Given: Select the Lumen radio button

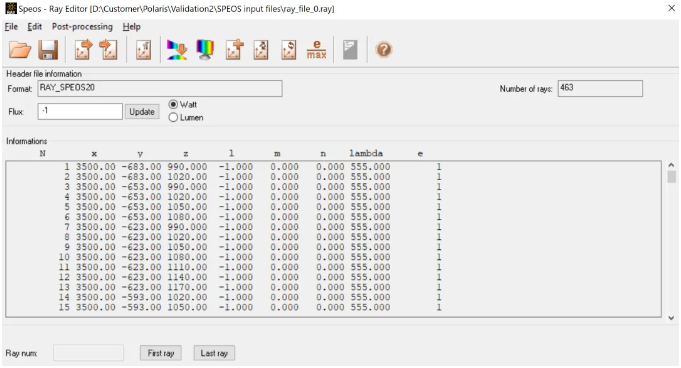Looking at the screenshot, I should [173, 118].
